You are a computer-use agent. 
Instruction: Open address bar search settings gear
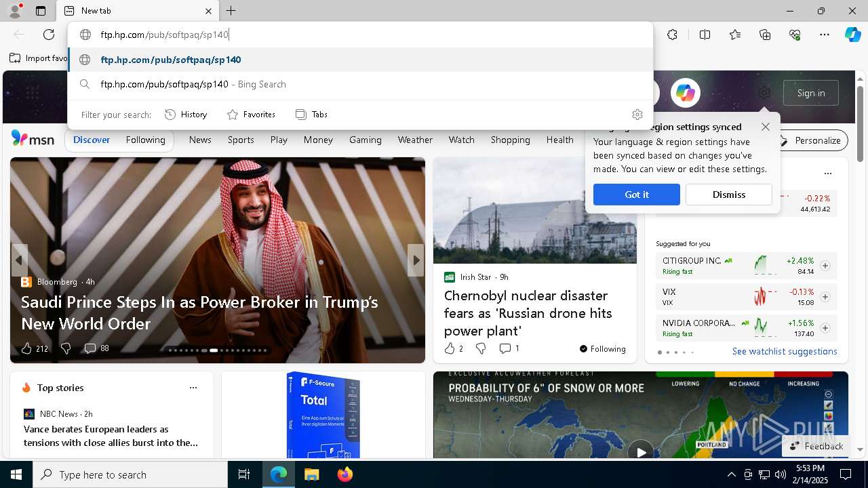click(637, 115)
